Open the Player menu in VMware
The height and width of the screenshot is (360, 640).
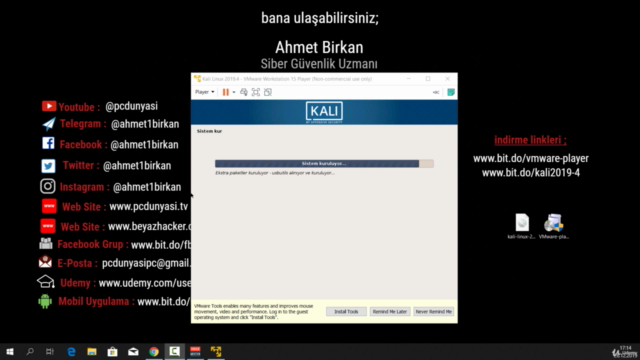tap(204, 92)
